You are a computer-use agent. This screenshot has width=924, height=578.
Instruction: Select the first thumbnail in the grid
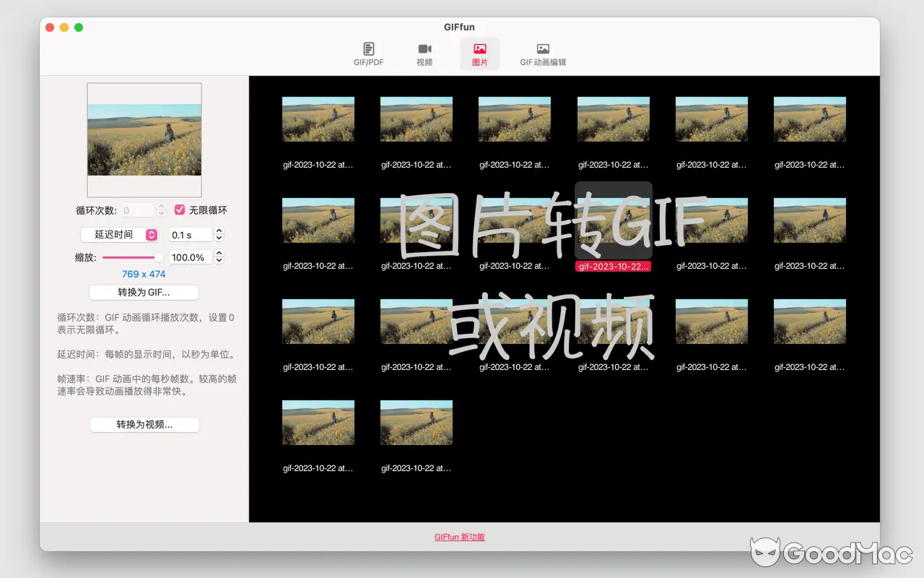[318, 118]
